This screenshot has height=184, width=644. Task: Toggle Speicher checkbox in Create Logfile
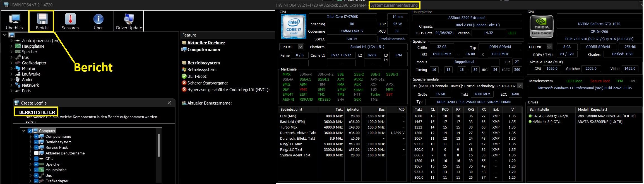[x=36, y=164]
